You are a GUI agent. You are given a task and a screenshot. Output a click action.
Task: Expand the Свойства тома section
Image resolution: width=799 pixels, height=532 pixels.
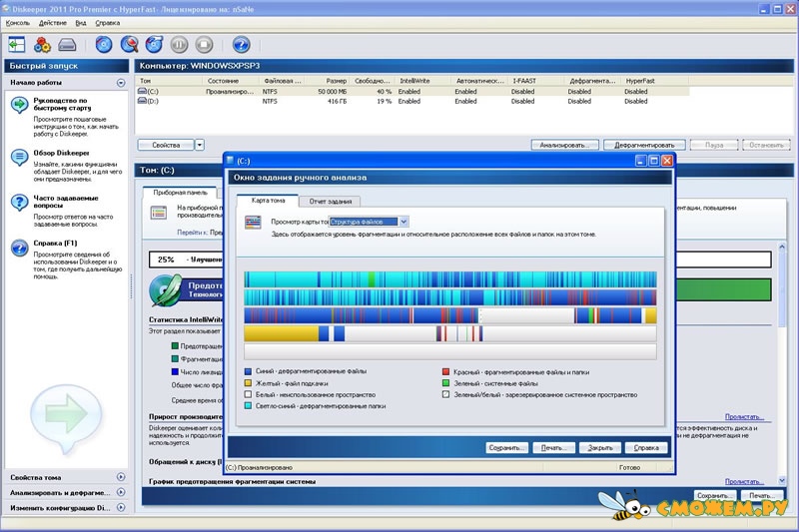(121, 477)
